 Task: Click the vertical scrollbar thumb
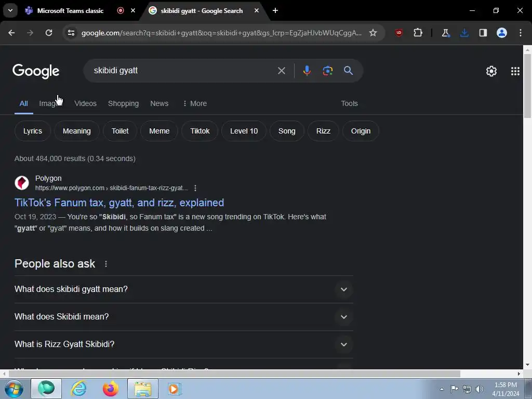click(527, 86)
